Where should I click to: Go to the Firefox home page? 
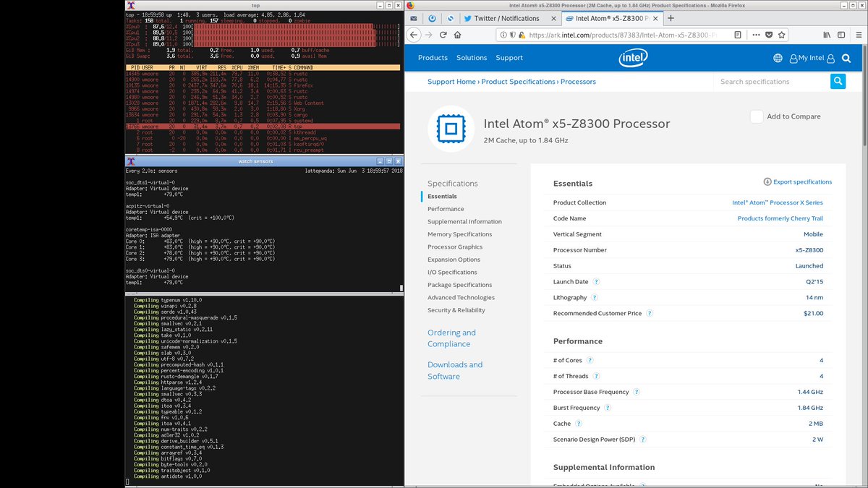tap(458, 35)
